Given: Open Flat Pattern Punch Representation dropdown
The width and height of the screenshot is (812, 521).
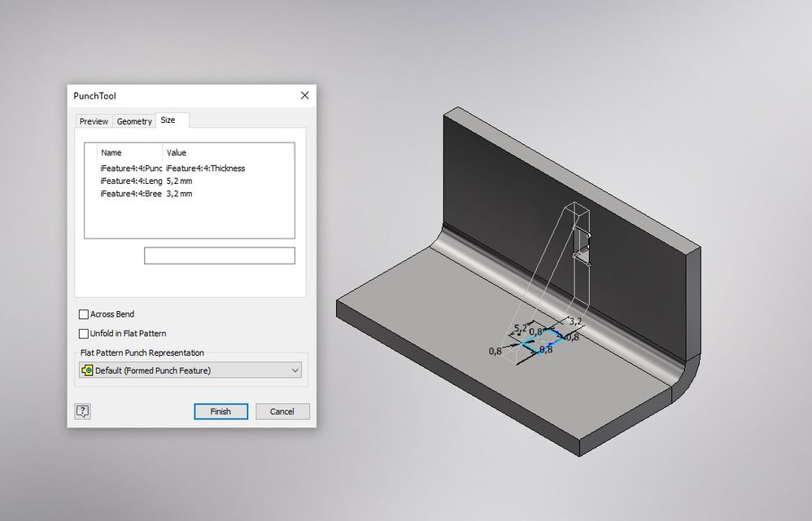Looking at the screenshot, I should (190, 370).
